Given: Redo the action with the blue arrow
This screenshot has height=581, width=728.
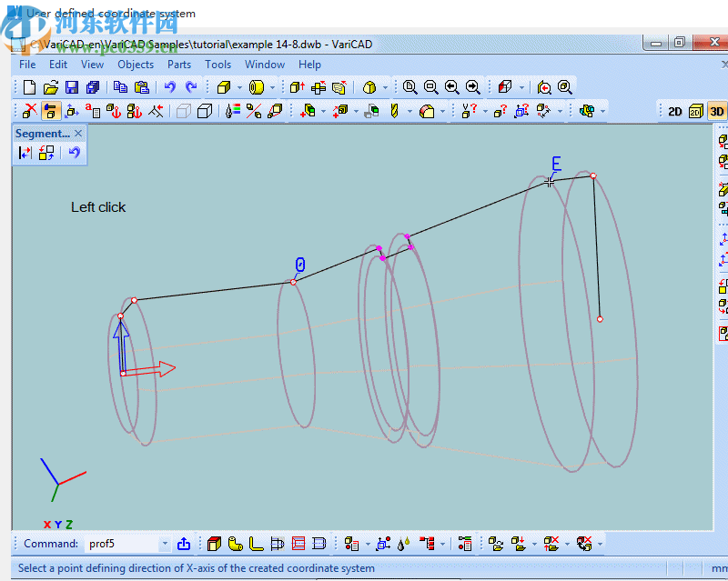Looking at the screenshot, I should tap(191, 87).
